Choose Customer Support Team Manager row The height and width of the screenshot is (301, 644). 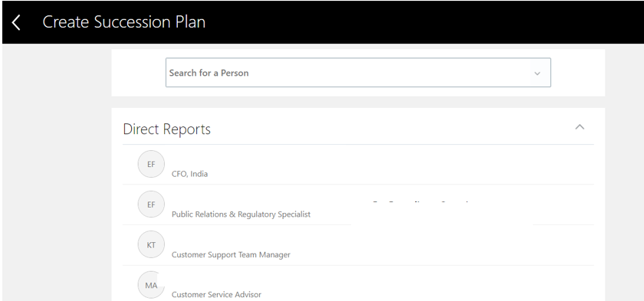pos(358,245)
